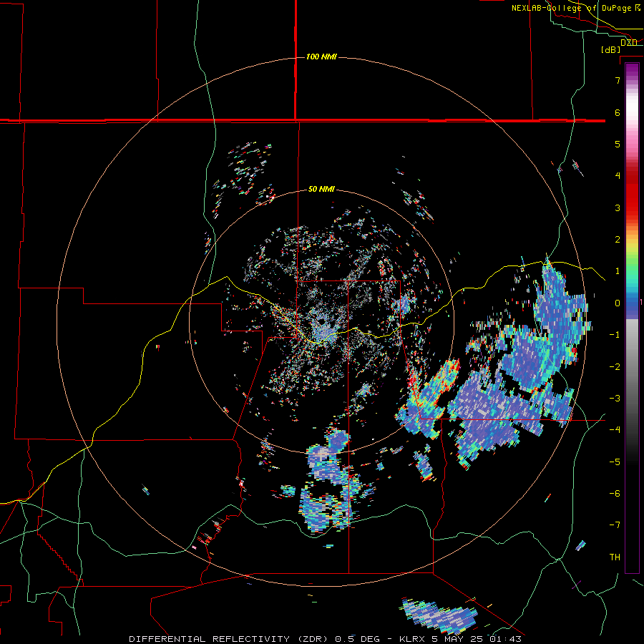Click the "DZD" product label above the scale

[x=629, y=42]
